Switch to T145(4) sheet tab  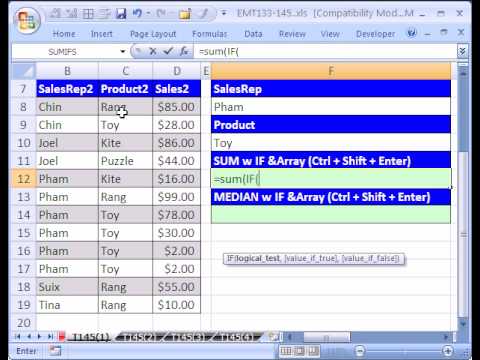point(237,337)
